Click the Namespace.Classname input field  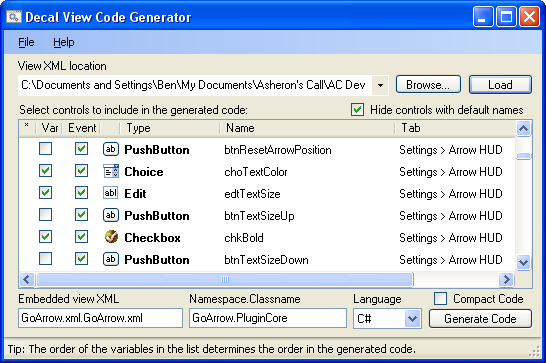point(268,318)
